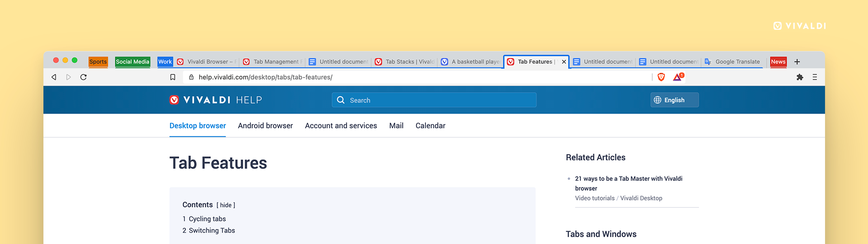
Task: Switch to Tab Management tab
Action: pos(273,62)
